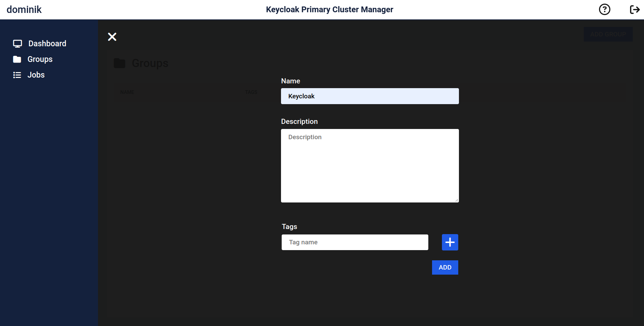Navigate to Dashboard in the sidebar

pyautogui.click(x=47, y=43)
